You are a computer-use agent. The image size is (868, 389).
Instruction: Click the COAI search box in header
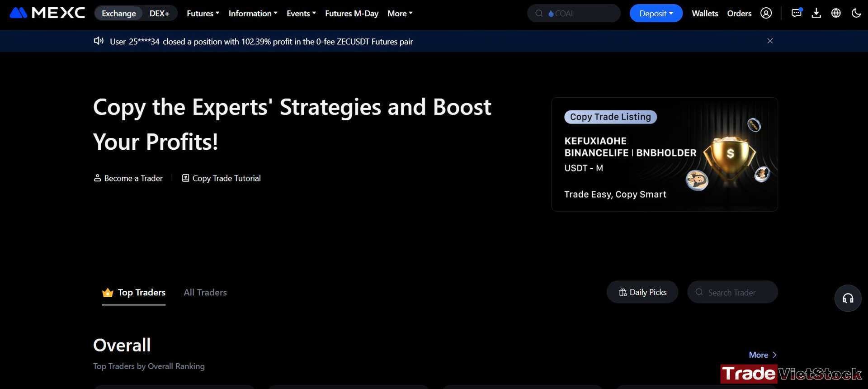tap(574, 14)
